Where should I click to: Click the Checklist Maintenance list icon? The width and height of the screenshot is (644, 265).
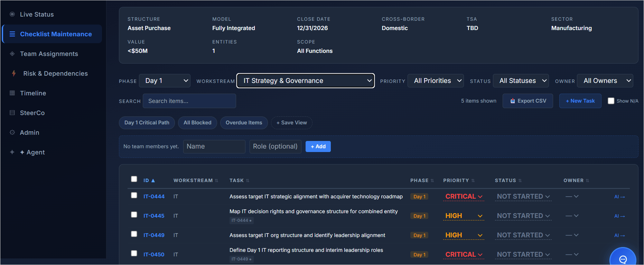[x=12, y=34]
